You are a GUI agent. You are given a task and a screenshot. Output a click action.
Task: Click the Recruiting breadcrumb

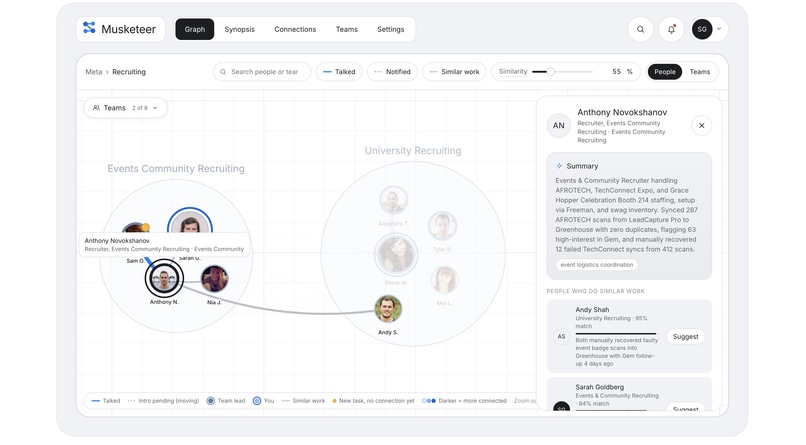point(129,72)
